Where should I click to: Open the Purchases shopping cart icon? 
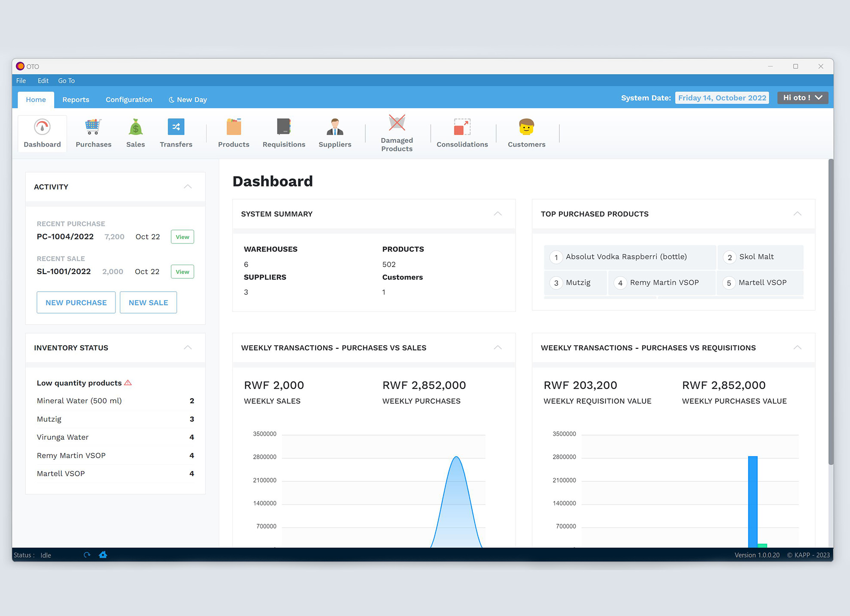coord(93,127)
